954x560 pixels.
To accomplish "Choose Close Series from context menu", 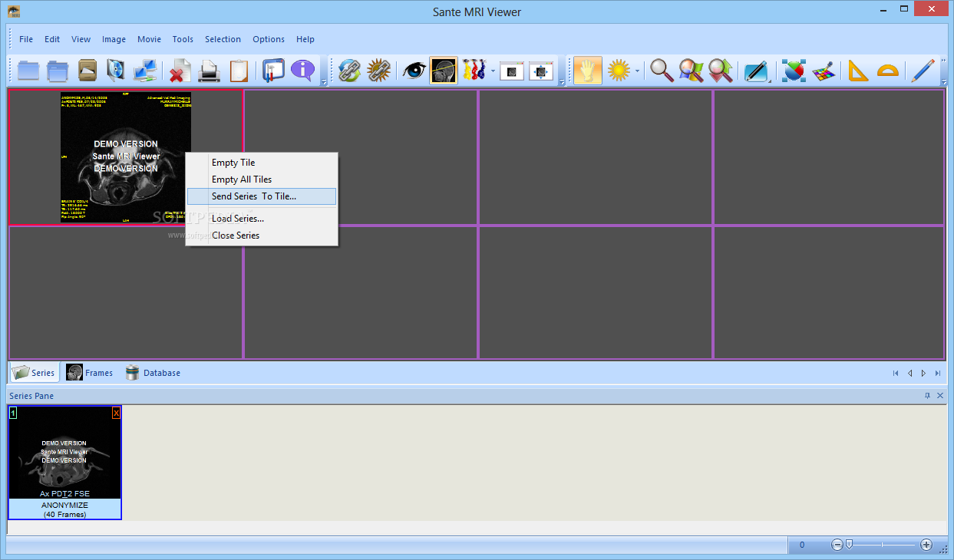I will click(x=262, y=236).
